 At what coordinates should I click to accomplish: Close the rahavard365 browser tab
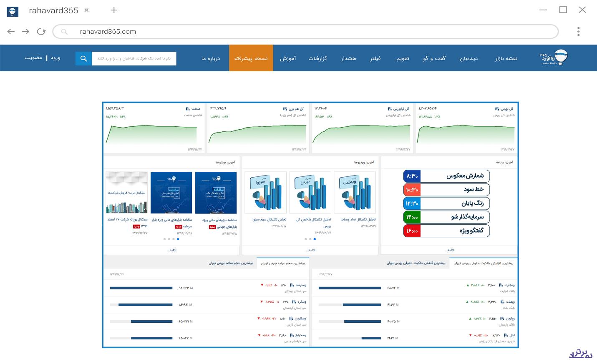(86, 10)
